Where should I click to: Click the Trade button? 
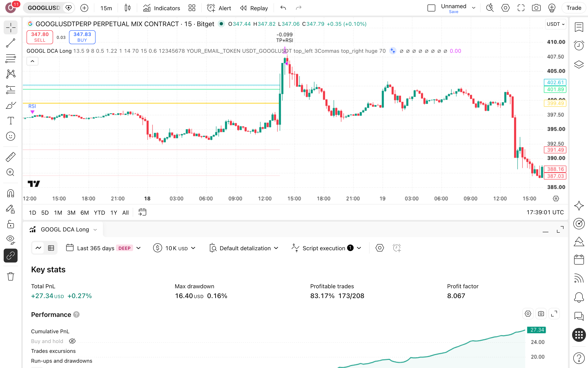coord(574,8)
